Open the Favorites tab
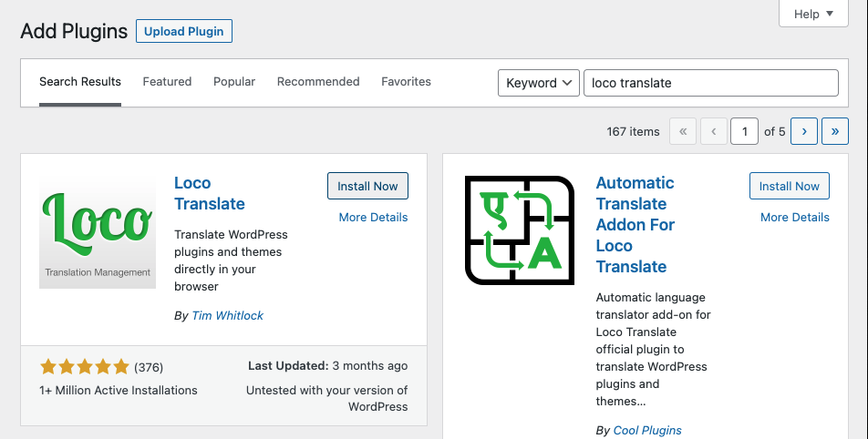Screen dimensions: 868x439 pos(406,82)
